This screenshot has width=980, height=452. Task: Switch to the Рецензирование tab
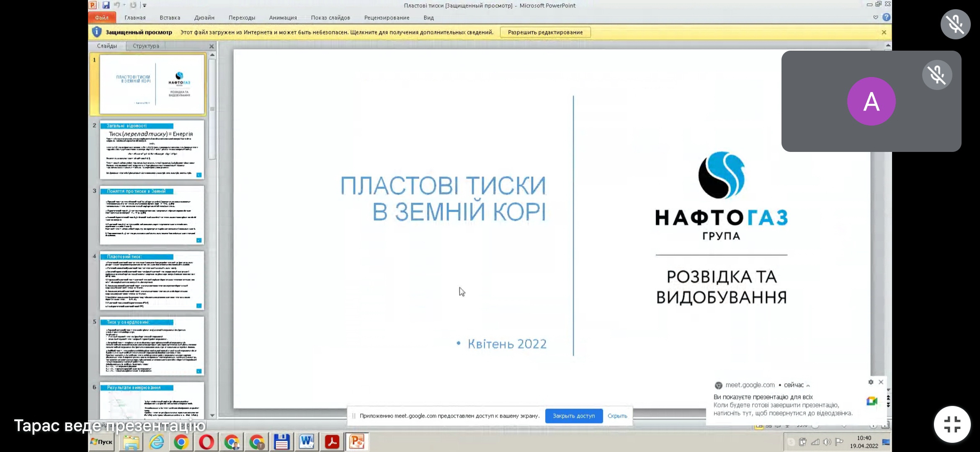[x=387, y=18]
